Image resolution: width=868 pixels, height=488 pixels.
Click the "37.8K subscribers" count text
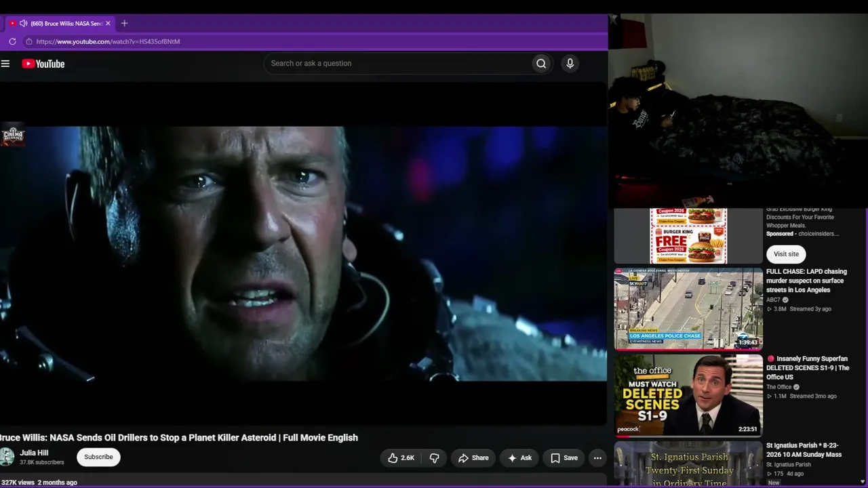click(42, 462)
